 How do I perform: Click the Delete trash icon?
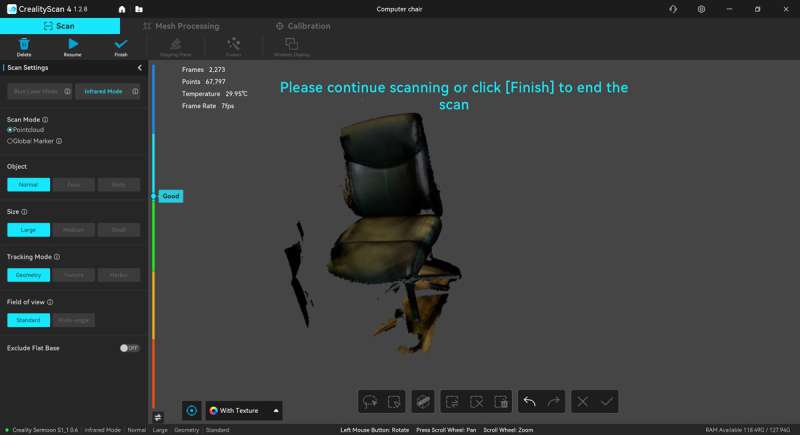[x=24, y=46]
